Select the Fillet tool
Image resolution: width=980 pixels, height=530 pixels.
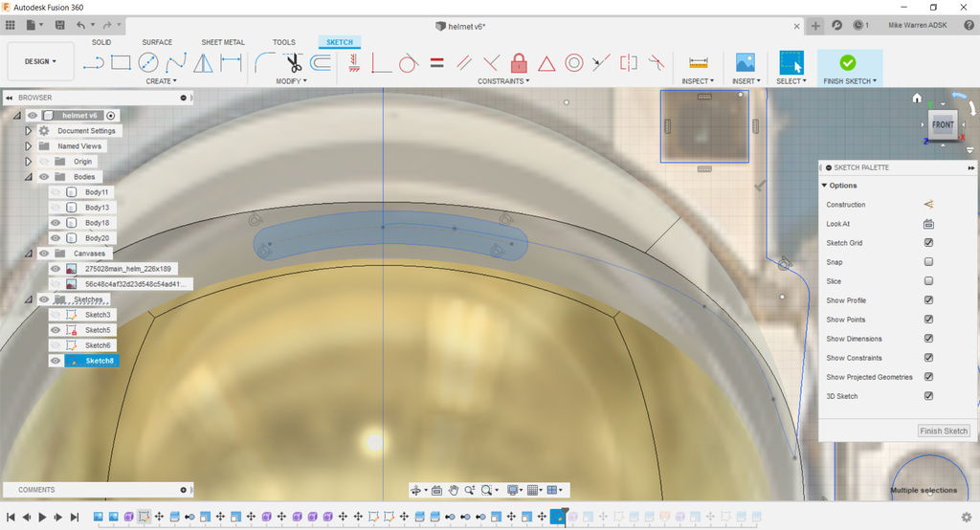(x=265, y=62)
